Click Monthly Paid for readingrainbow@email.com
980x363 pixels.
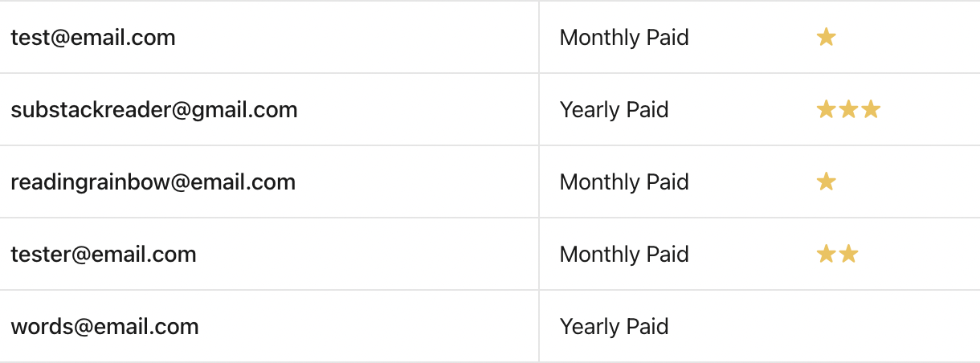point(624,181)
